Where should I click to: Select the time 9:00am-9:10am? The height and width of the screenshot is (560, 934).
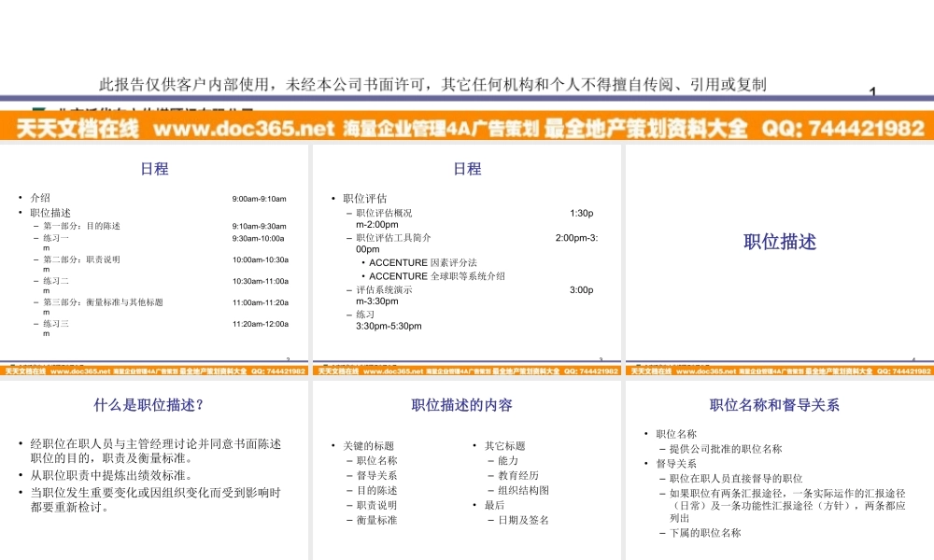click(x=259, y=199)
